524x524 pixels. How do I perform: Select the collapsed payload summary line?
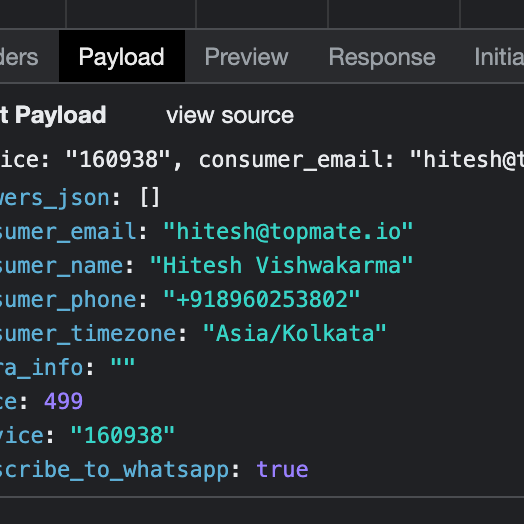pos(262,159)
